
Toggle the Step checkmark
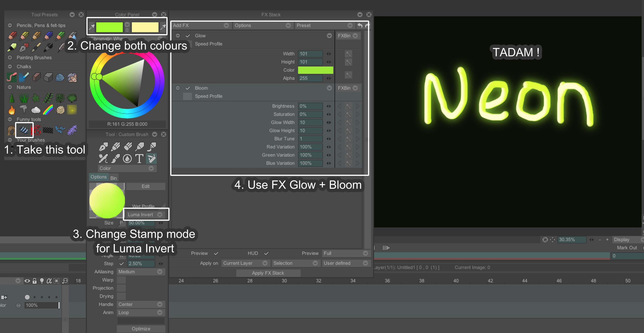point(122,263)
